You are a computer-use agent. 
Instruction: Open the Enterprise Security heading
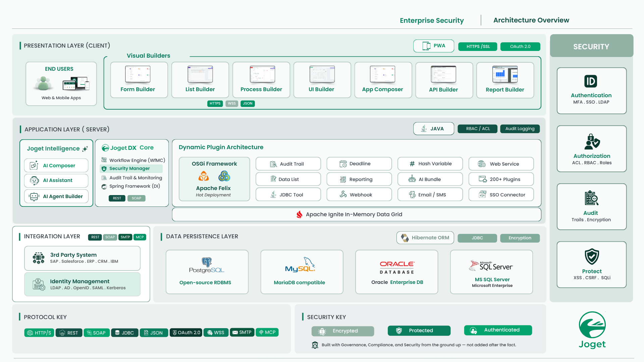[432, 20]
